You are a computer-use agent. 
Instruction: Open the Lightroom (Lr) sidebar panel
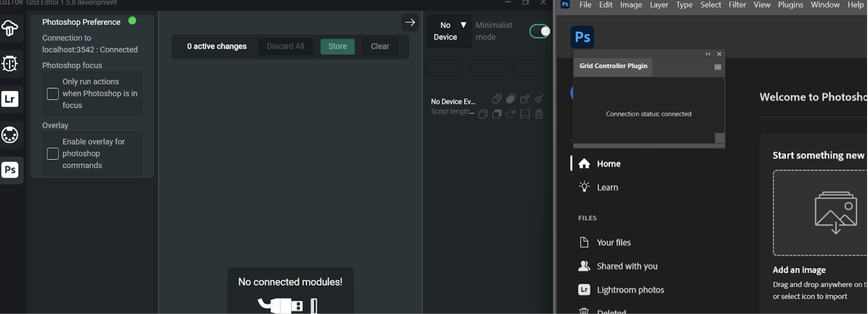10,99
